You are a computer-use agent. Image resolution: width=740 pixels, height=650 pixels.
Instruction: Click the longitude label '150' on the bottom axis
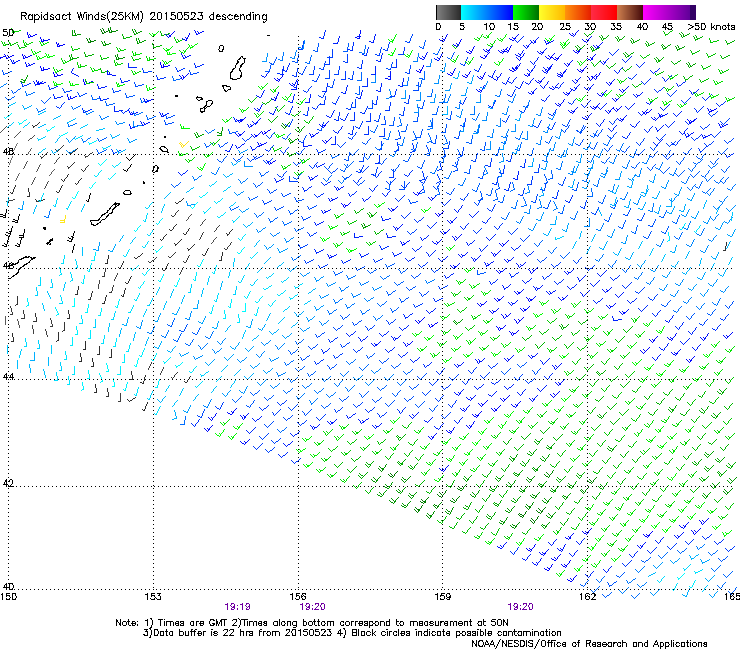click(8, 597)
